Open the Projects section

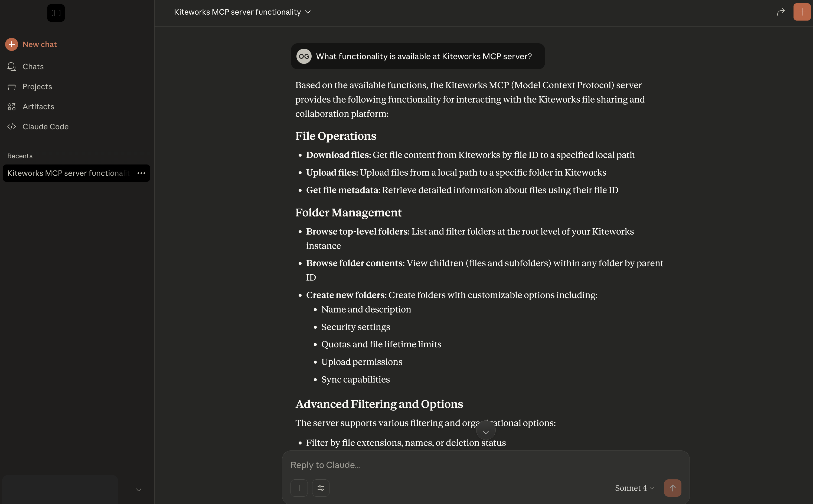coord(37,87)
